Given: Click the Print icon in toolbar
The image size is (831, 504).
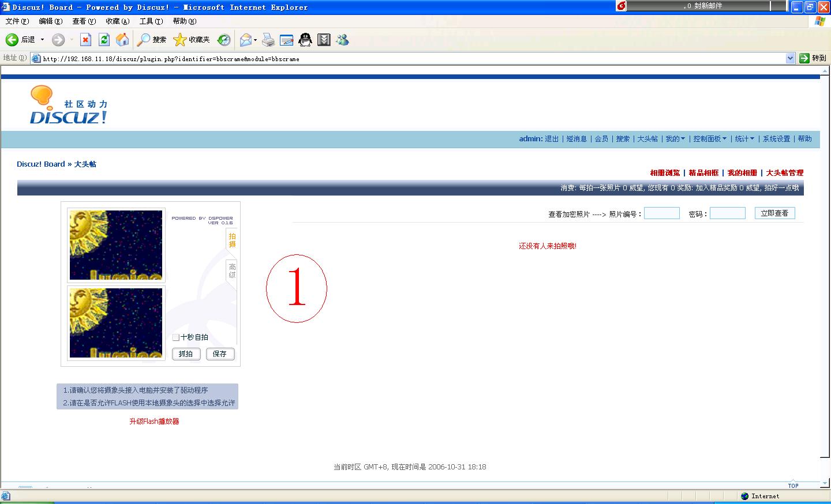Looking at the screenshot, I should (268, 40).
